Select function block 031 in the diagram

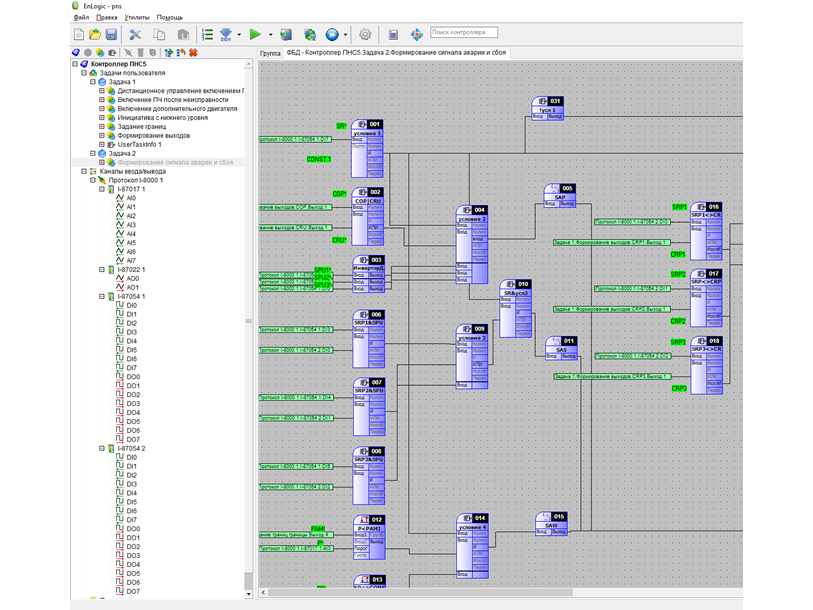pyautogui.click(x=548, y=108)
